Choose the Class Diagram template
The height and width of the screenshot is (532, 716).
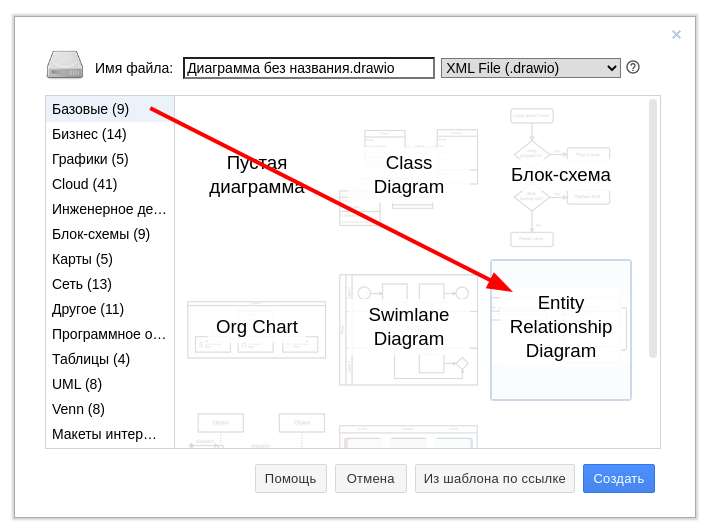tap(408, 175)
